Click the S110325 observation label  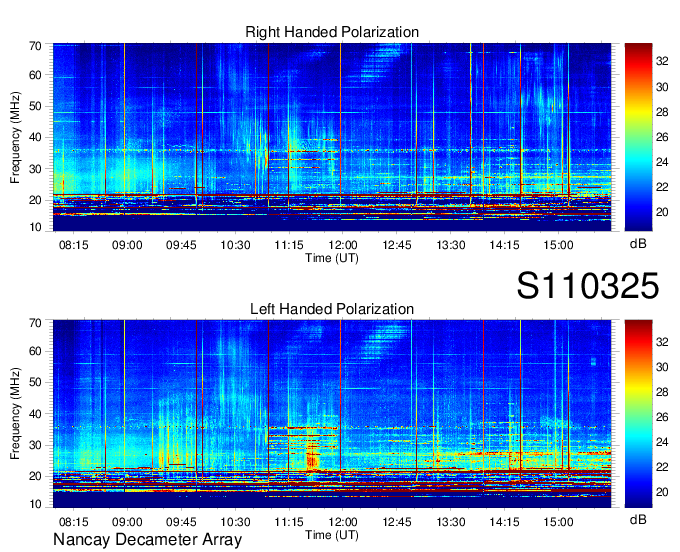pyautogui.click(x=588, y=286)
